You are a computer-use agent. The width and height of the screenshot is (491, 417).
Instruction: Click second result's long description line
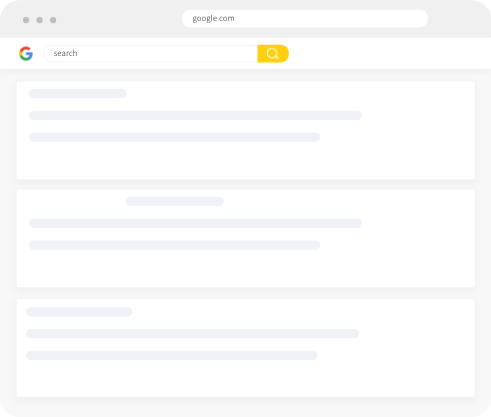pos(195,223)
